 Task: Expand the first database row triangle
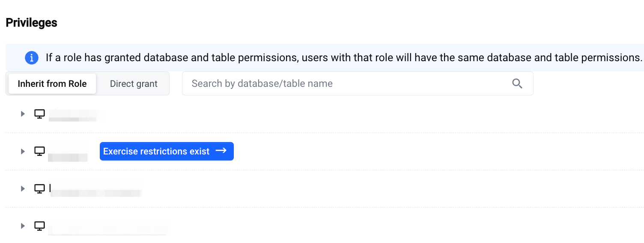click(x=23, y=114)
